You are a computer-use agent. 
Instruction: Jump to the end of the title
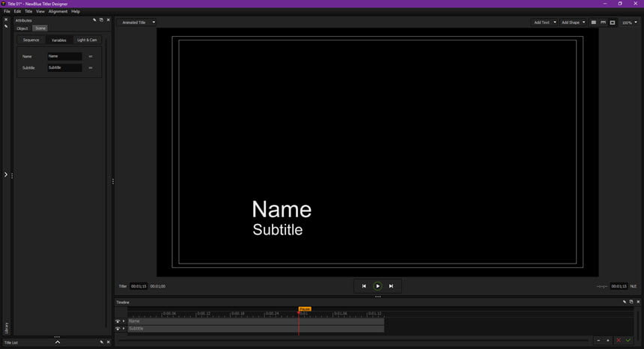point(391,286)
